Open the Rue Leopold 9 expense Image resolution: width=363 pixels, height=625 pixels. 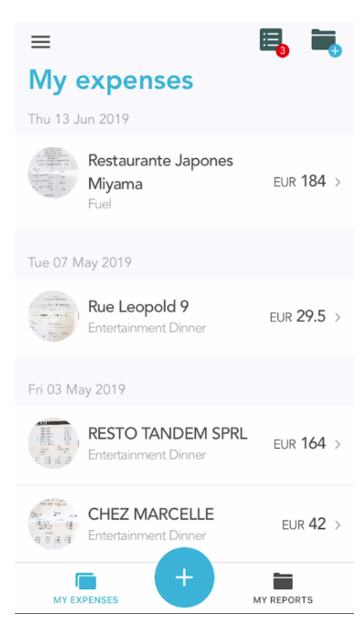184,317
